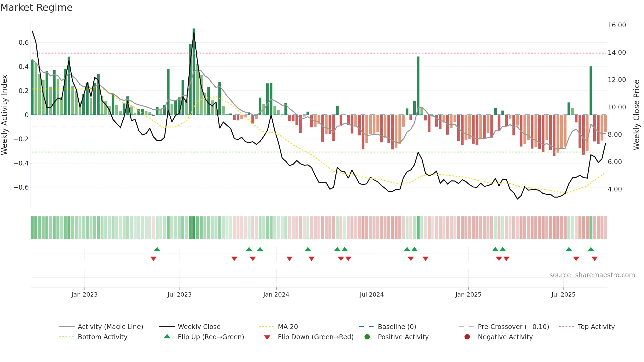Toggle Bottom Activity legend entry
644x362 pixels.
click(93, 337)
